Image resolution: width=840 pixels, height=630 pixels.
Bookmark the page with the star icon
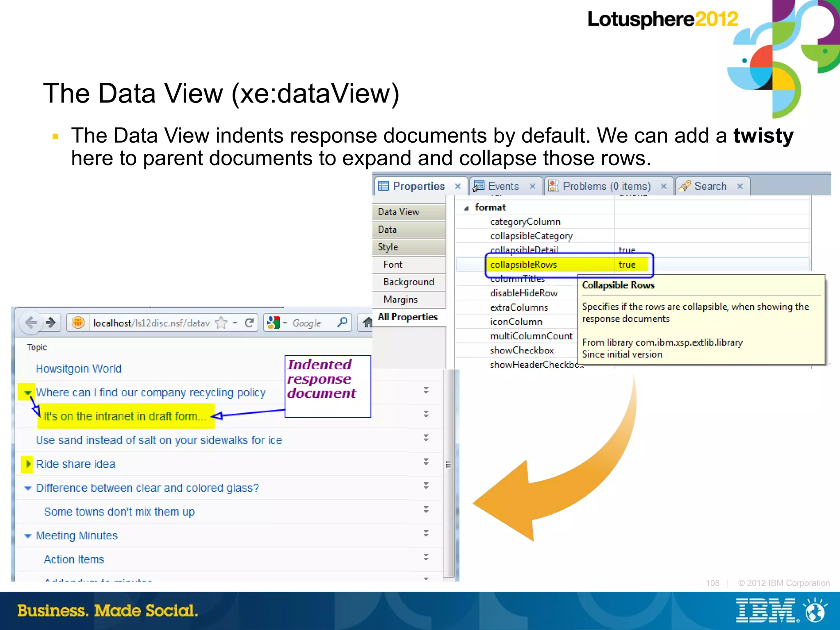(221, 323)
